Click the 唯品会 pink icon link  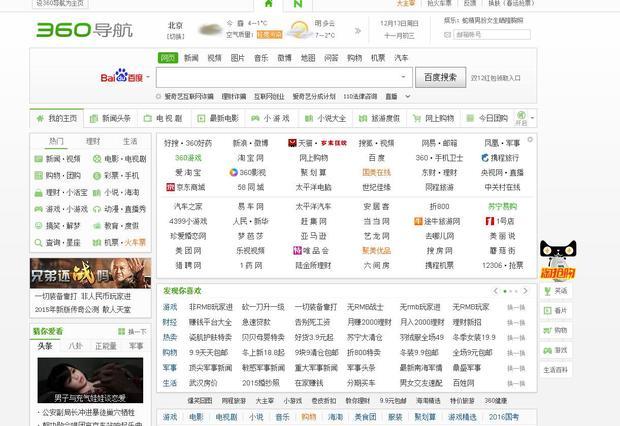click(297, 250)
